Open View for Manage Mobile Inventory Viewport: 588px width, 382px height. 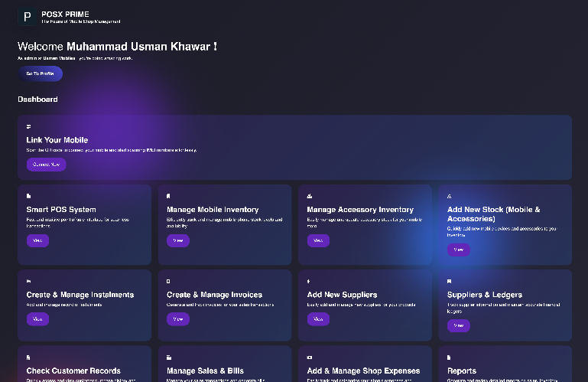pyautogui.click(x=177, y=240)
